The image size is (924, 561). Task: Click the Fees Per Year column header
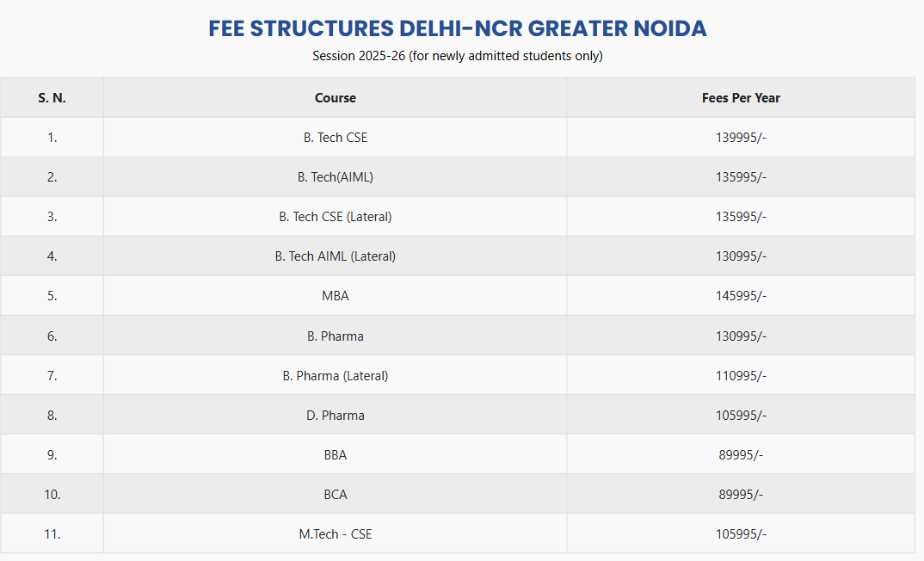click(x=741, y=98)
